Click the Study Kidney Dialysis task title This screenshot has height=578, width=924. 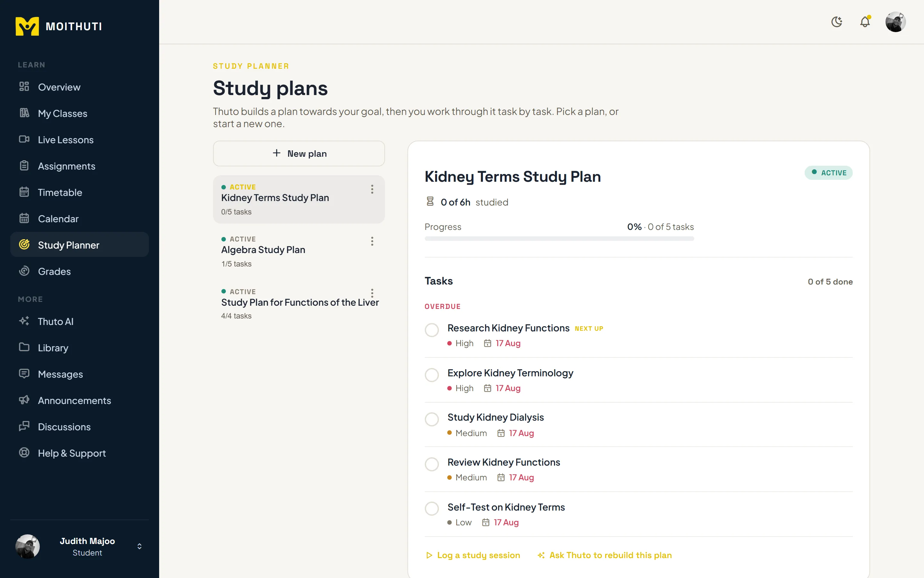496,417
